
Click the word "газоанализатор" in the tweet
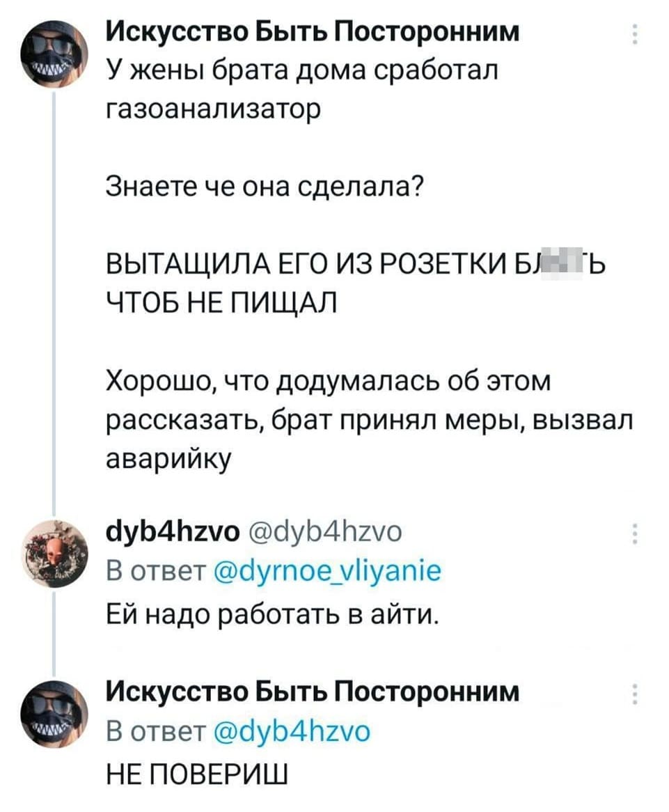pyautogui.click(x=212, y=110)
